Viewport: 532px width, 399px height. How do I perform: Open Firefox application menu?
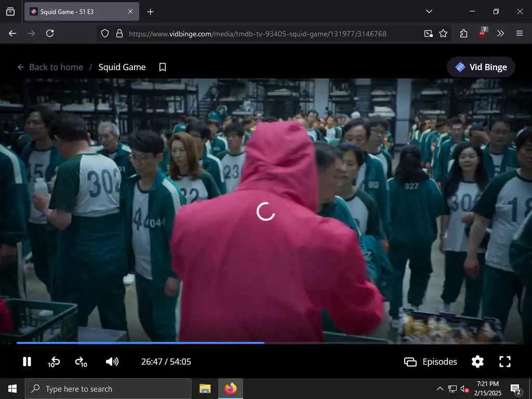pyautogui.click(x=519, y=33)
